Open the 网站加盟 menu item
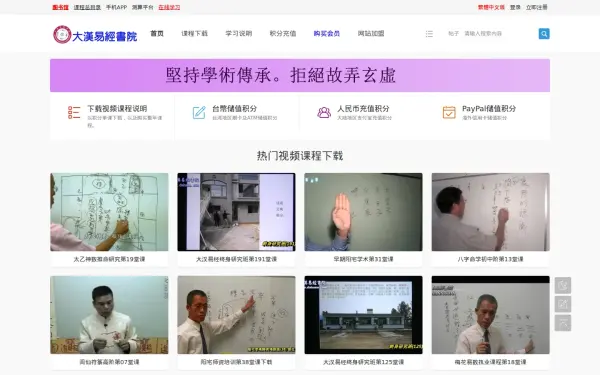 (371, 34)
